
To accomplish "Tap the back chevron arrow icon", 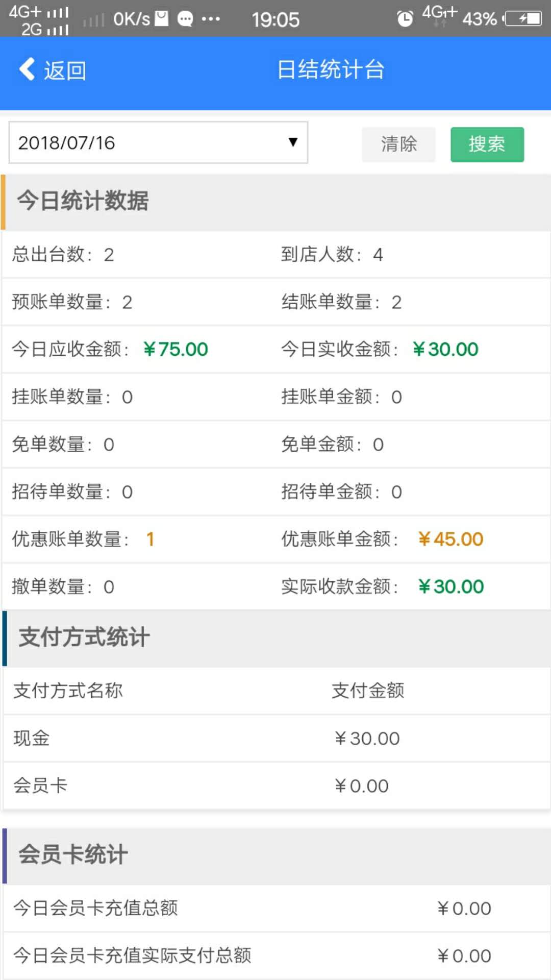I will tap(27, 69).
